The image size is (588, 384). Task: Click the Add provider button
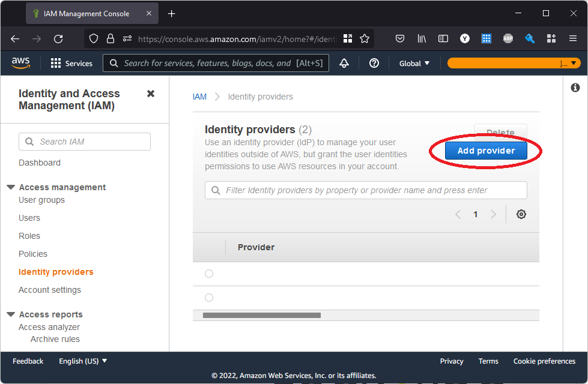pos(486,151)
